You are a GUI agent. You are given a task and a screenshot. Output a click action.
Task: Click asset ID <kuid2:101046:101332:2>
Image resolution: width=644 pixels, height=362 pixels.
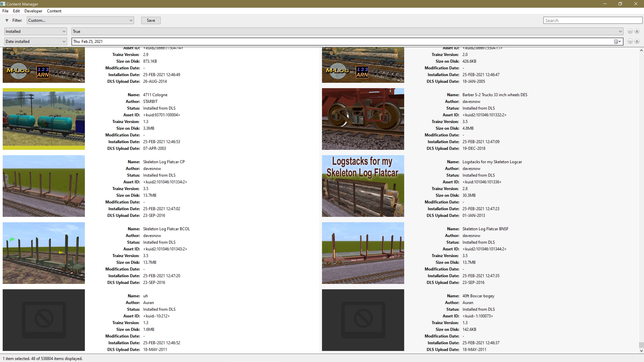[x=484, y=115]
